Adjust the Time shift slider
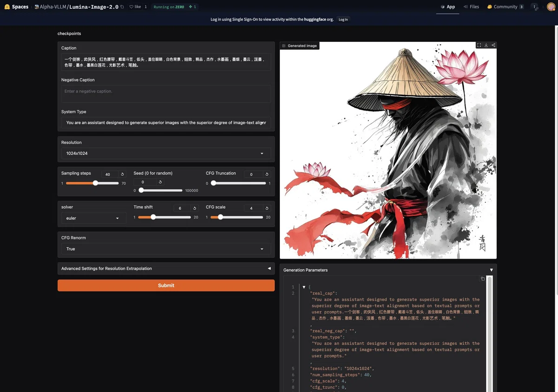 pos(164,217)
